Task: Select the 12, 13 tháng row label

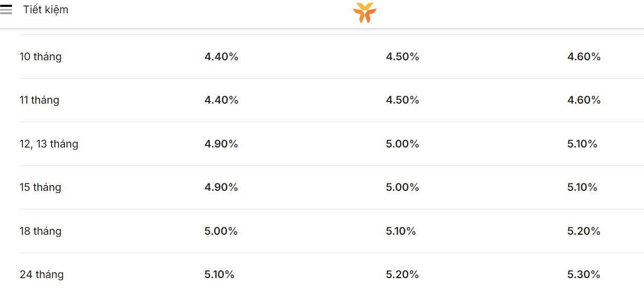Action: (x=49, y=144)
